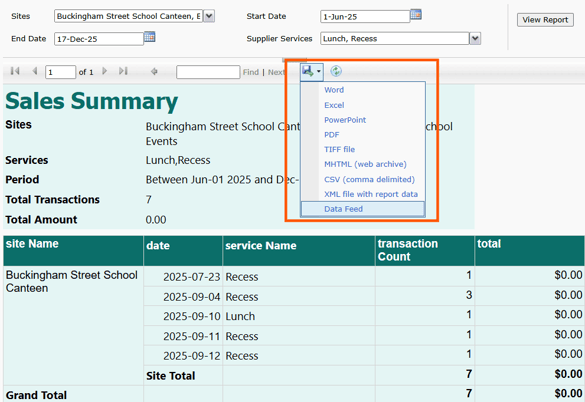Expand Supplier Services dropdown arrow
This screenshot has width=585, height=402.
click(x=475, y=38)
